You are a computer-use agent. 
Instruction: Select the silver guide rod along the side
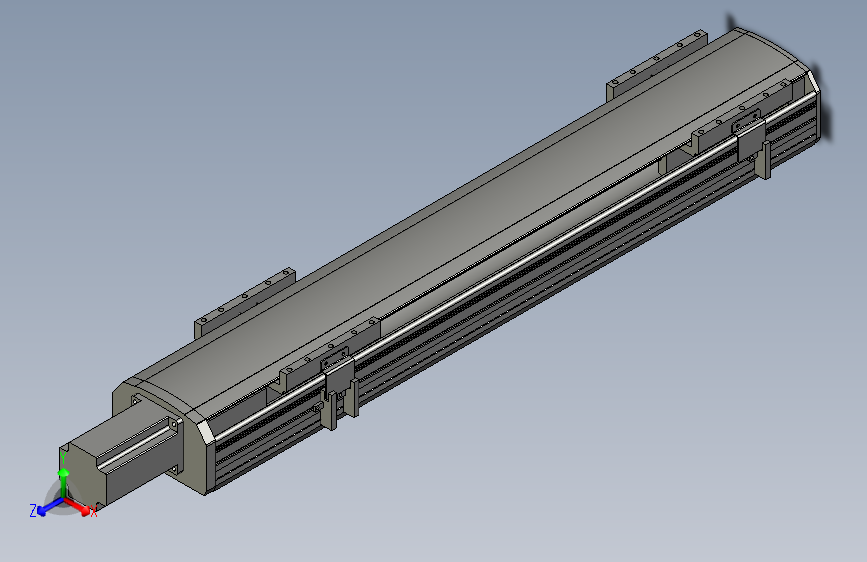pyautogui.click(x=514, y=266)
